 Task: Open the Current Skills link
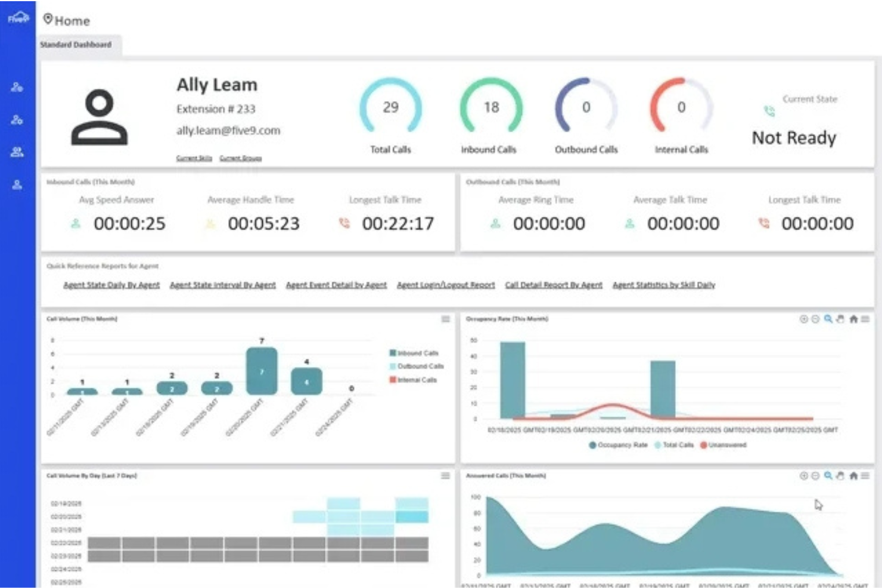193,158
